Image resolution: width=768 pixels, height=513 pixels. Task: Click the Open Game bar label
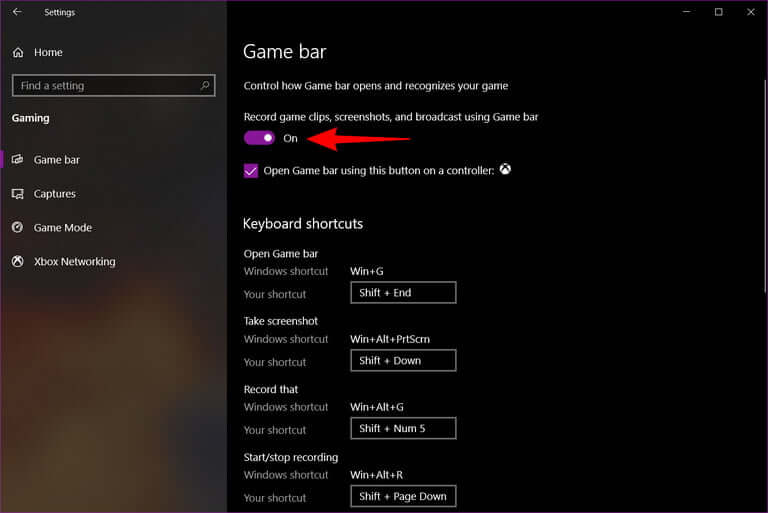click(281, 254)
